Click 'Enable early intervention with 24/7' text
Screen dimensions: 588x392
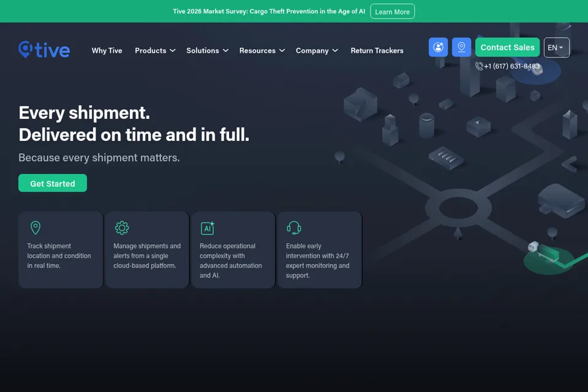click(318, 261)
